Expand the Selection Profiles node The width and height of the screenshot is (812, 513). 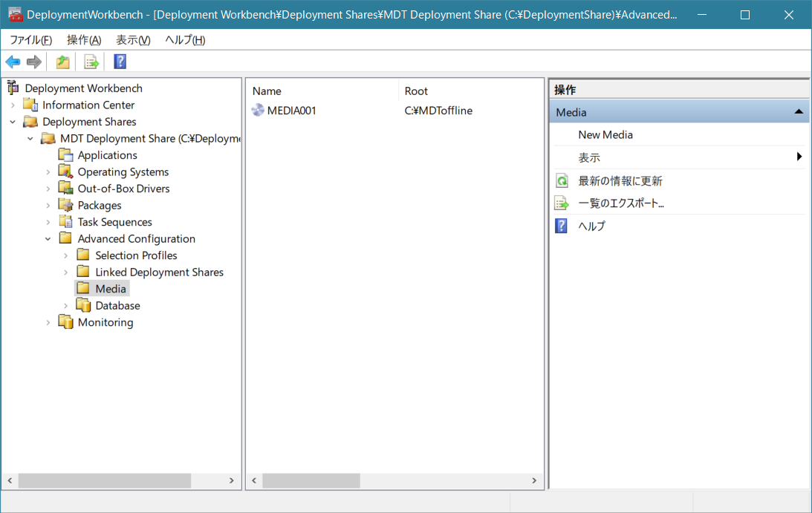(x=66, y=255)
